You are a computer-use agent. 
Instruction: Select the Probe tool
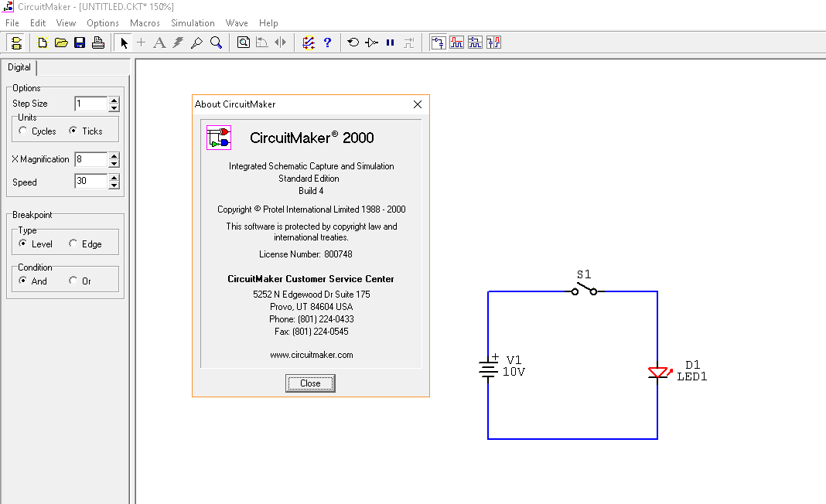[x=196, y=43]
